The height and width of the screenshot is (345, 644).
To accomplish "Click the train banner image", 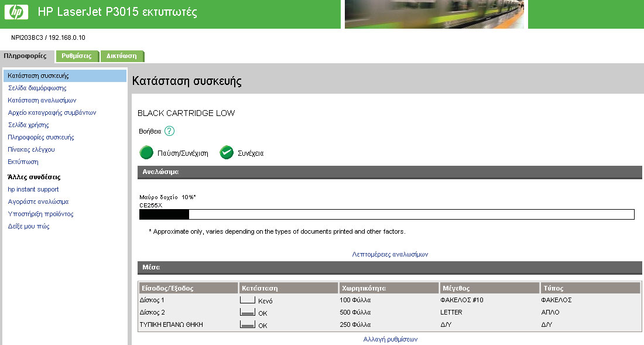I will click(x=434, y=14).
